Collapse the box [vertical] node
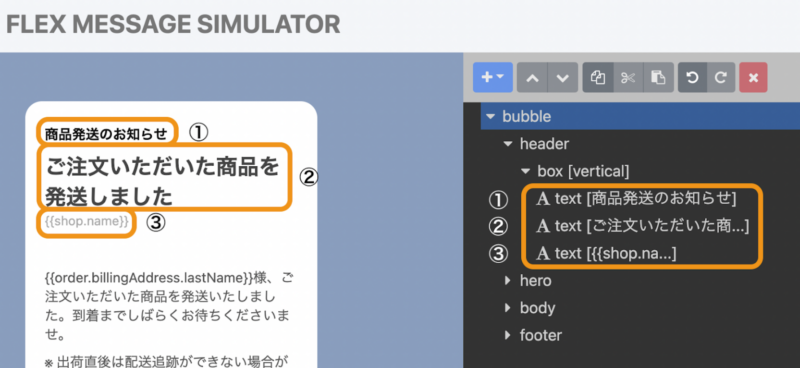Screen dimensions: 800x368 pos(525,171)
